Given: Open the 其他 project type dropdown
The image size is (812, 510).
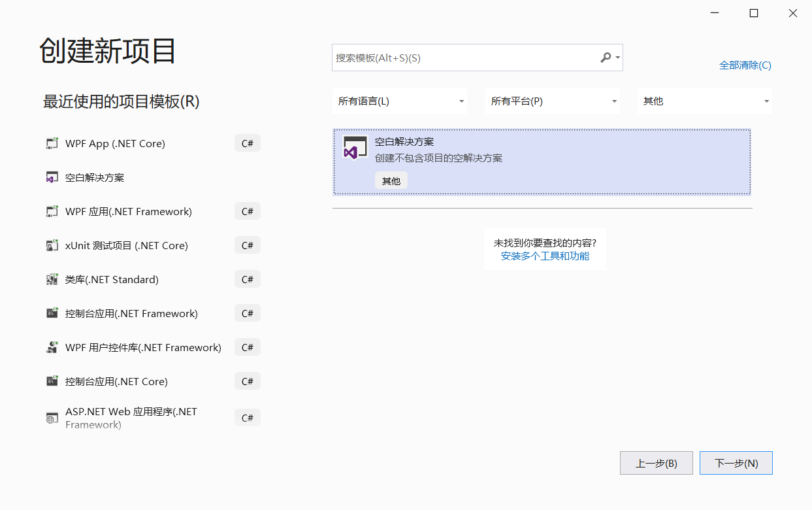Looking at the screenshot, I should point(705,101).
